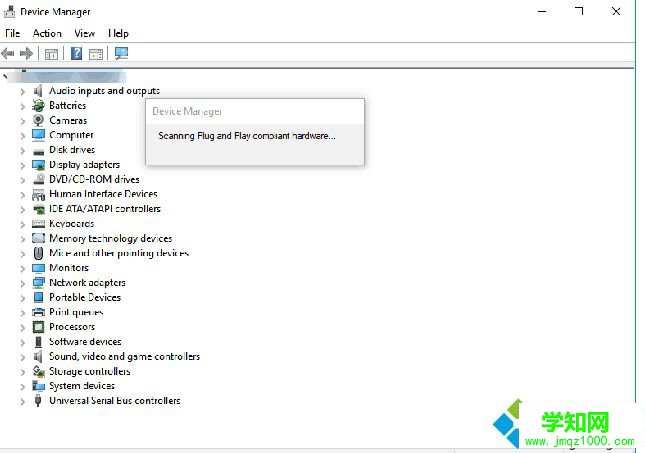
Task: Click the Software devices icon
Action: [38, 342]
